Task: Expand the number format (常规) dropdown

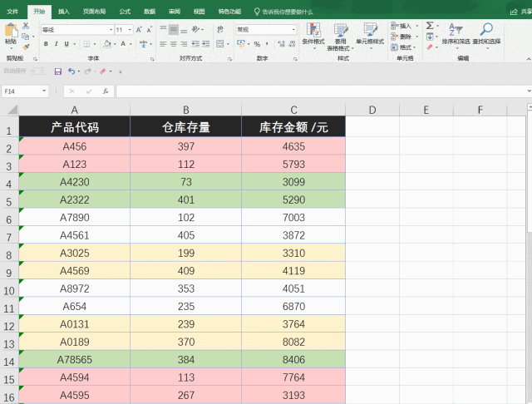Action: tap(293, 30)
